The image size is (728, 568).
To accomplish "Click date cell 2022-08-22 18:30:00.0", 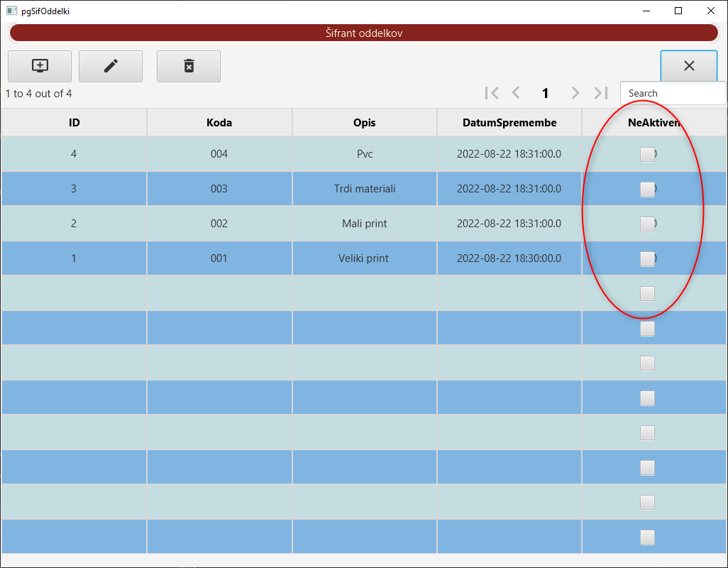I will click(509, 258).
